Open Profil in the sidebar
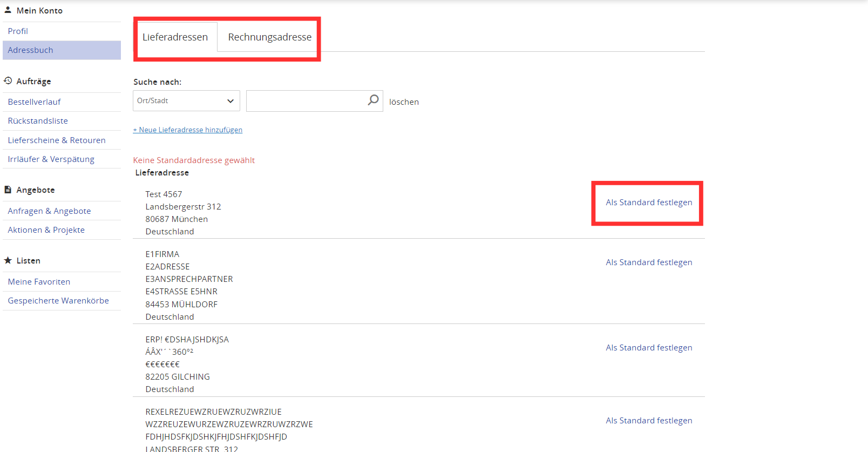This screenshot has width=868, height=452. [18, 31]
